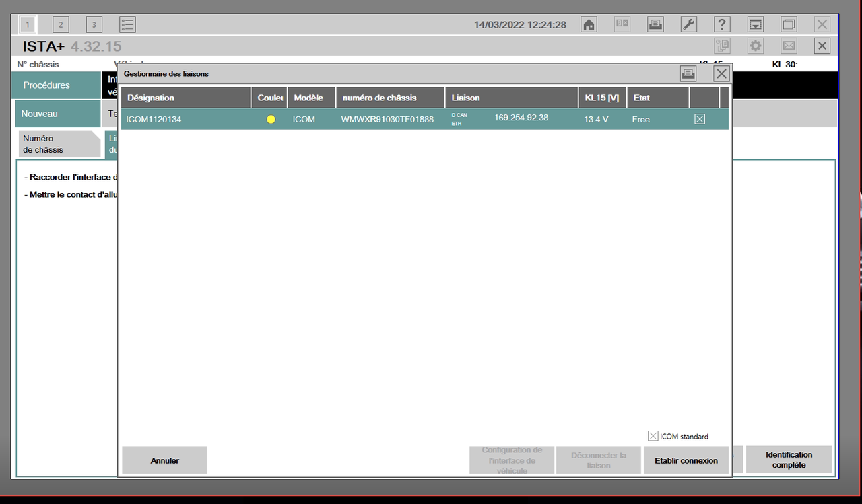Click the Annuler button
The height and width of the screenshot is (504, 862).
[164, 460]
